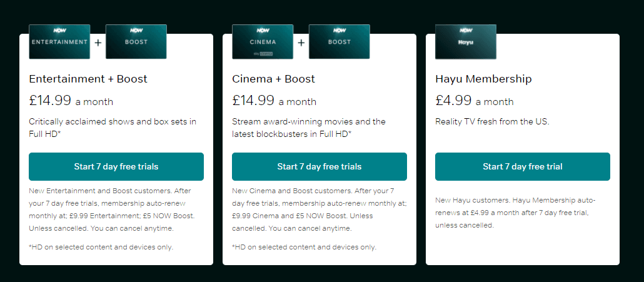Click "Critically acclaimed shows and box sets" description

pos(113,128)
